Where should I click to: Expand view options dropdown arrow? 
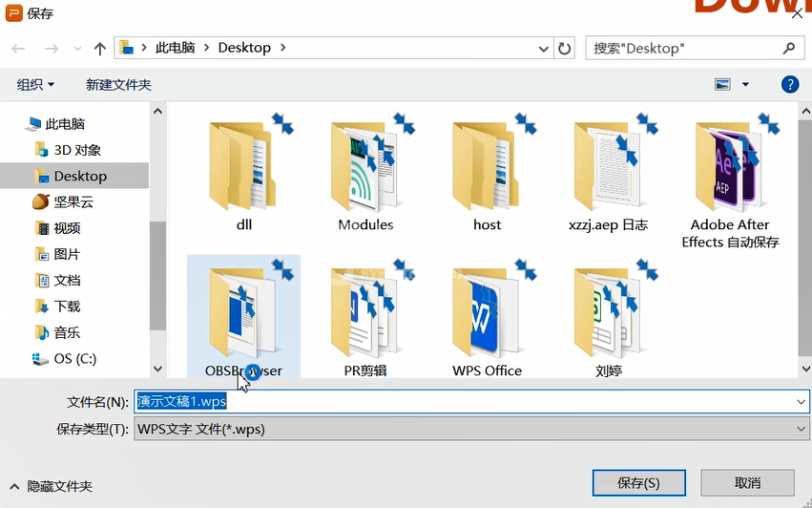(x=745, y=84)
